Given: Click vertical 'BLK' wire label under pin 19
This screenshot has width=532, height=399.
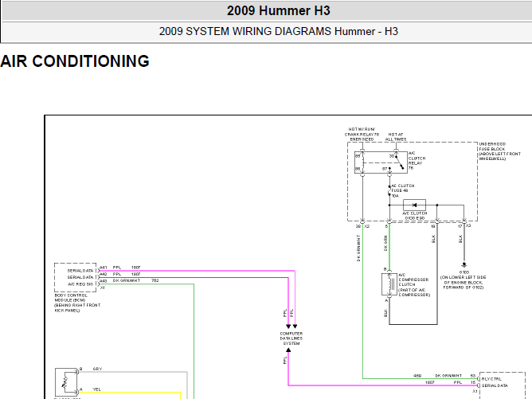Looking at the screenshot, I should pos(433,239).
